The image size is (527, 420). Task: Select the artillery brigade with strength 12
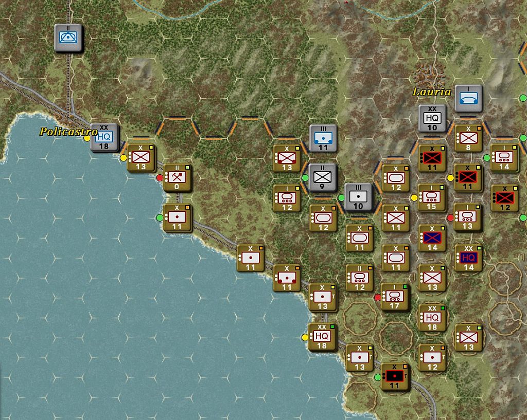click(432, 358)
